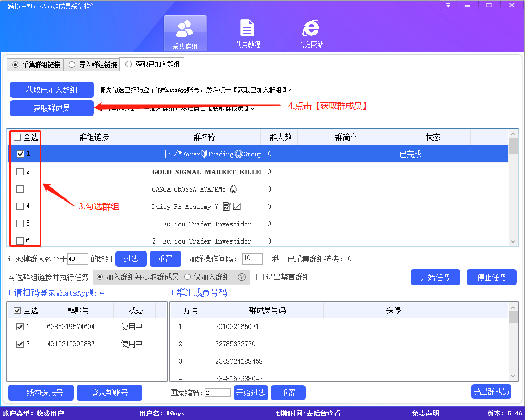This screenshot has width=525, height=420.
Task: Click the 国家编码 country code input field
Action: pyautogui.click(x=218, y=393)
